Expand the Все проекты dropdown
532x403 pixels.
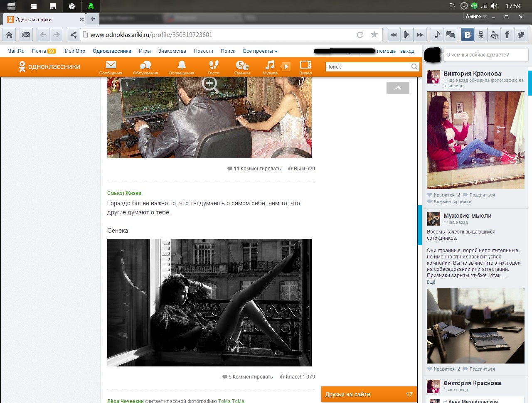[260, 51]
